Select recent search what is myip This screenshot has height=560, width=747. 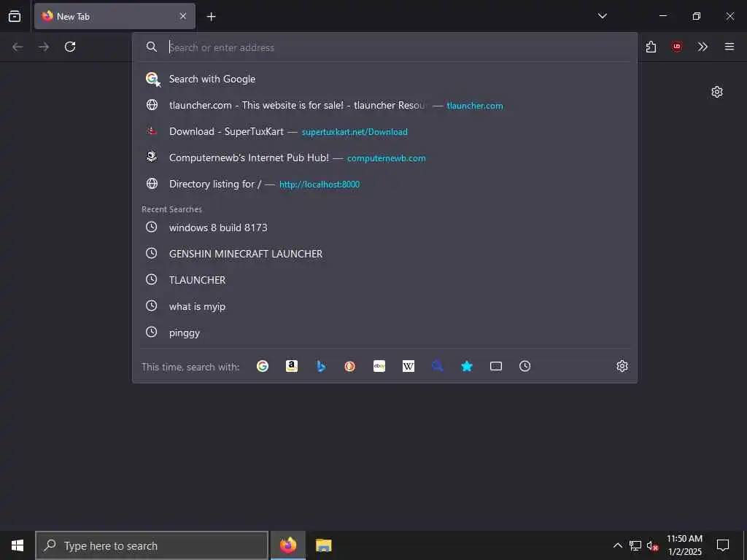pyautogui.click(x=384, y=306)
